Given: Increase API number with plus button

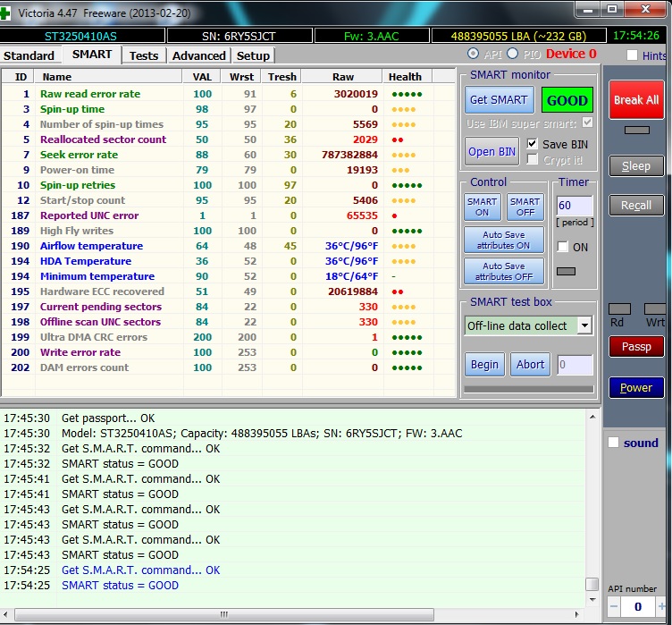Looking at the screenshot, I should click(661, 606).
